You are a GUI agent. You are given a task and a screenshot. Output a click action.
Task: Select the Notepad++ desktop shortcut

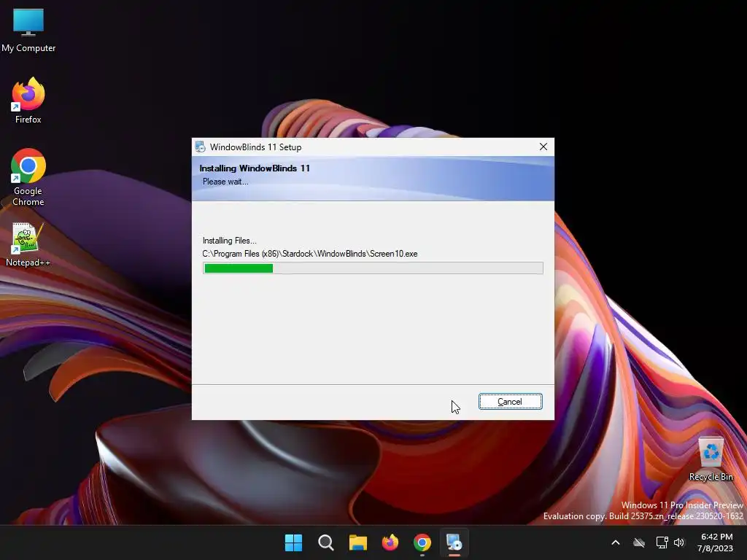tap(28, 244)
